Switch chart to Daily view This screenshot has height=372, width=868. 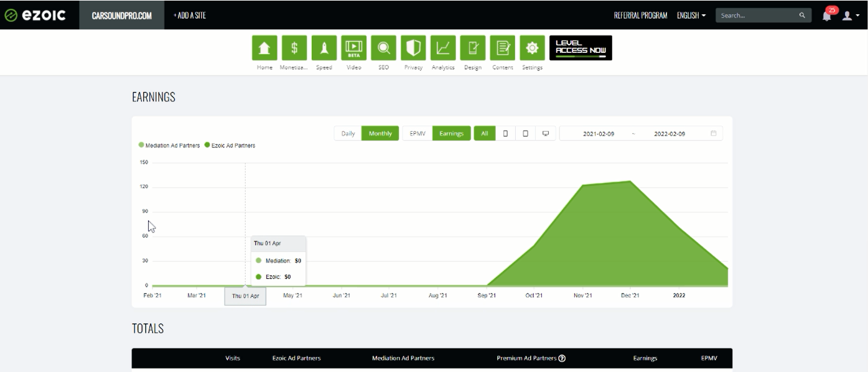click(348, 133)
